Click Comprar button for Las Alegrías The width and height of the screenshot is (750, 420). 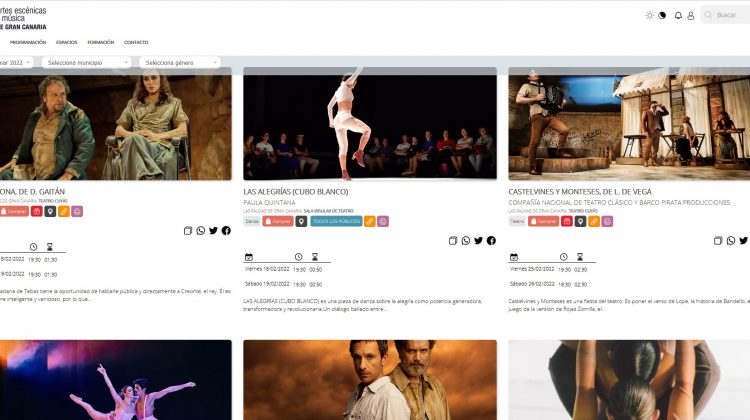click(278, 221)
